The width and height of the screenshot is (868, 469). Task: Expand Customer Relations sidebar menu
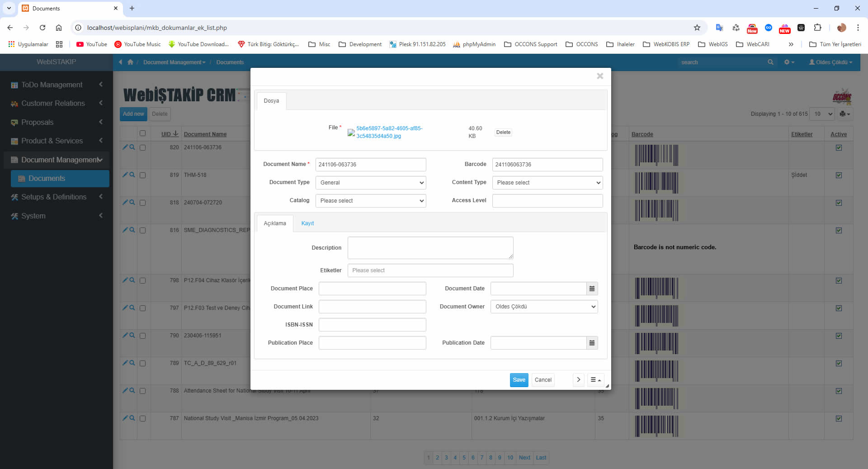click(57, 103)
